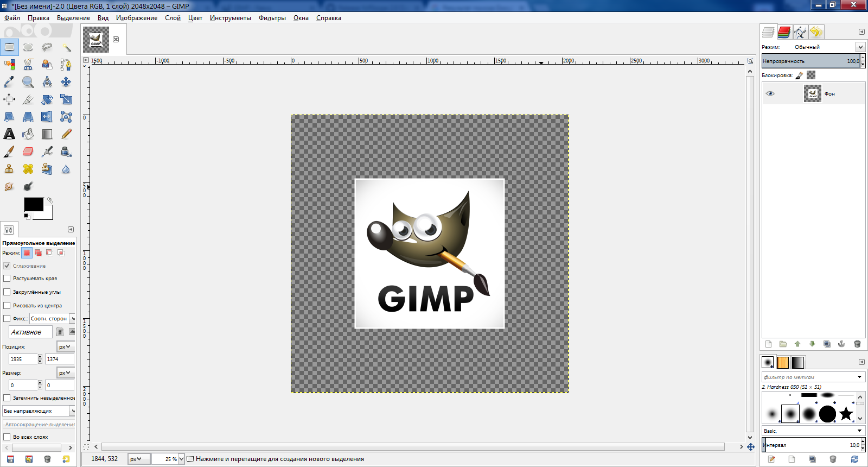Select the Heal tool
This screenshot has height=467, width=868.
coord(28,169)
